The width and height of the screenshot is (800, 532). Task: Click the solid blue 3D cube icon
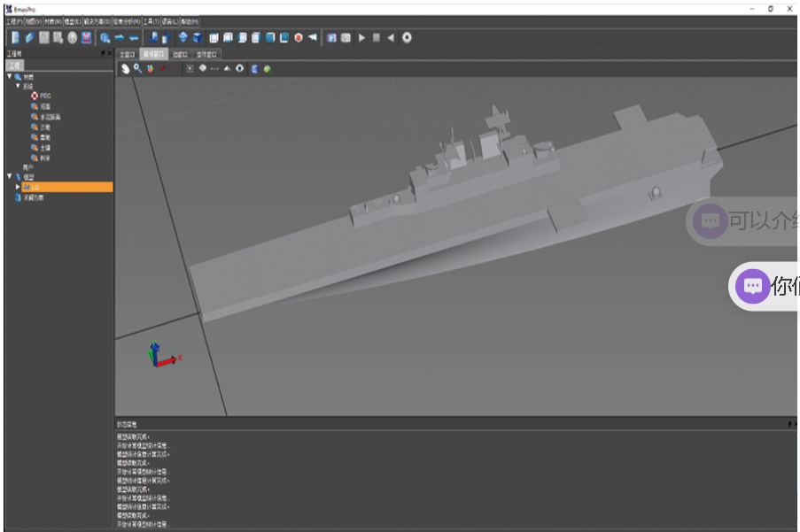(x=198, y=38)
